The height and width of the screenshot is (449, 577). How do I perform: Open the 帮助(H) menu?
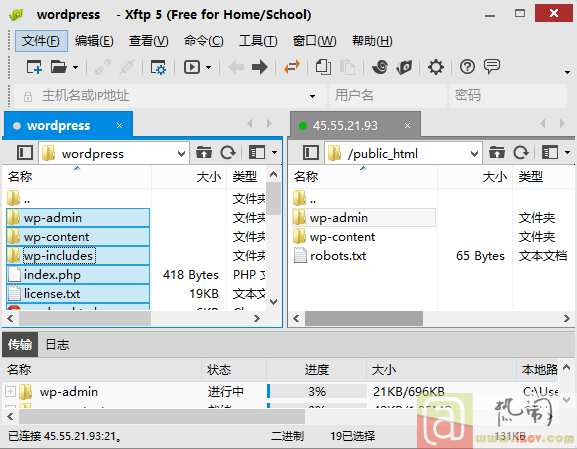pyautogui.click(x=372, y=41)
